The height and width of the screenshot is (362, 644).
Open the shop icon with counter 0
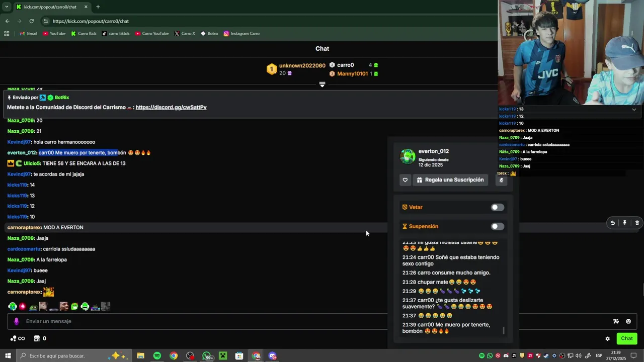pyautogui.click(x=40, y=338)
